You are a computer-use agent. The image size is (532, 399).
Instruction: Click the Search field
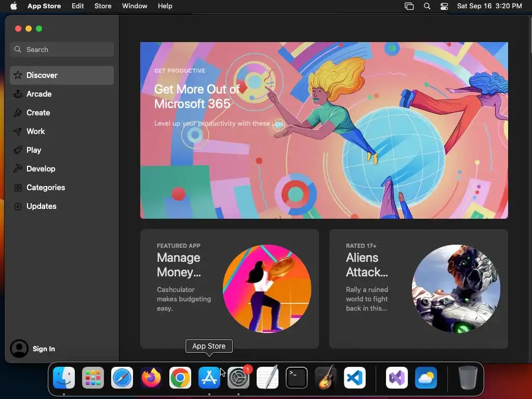tap(62, 49)
